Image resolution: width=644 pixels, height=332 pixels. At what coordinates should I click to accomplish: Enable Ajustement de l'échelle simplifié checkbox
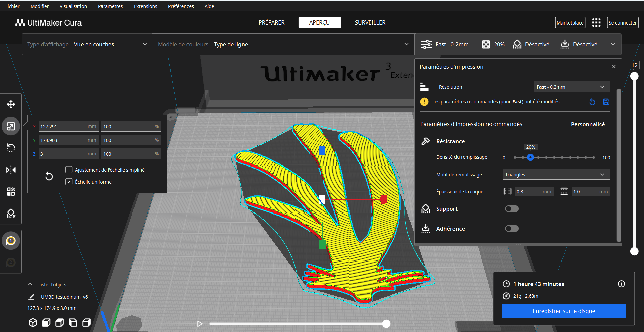[69, 170]
